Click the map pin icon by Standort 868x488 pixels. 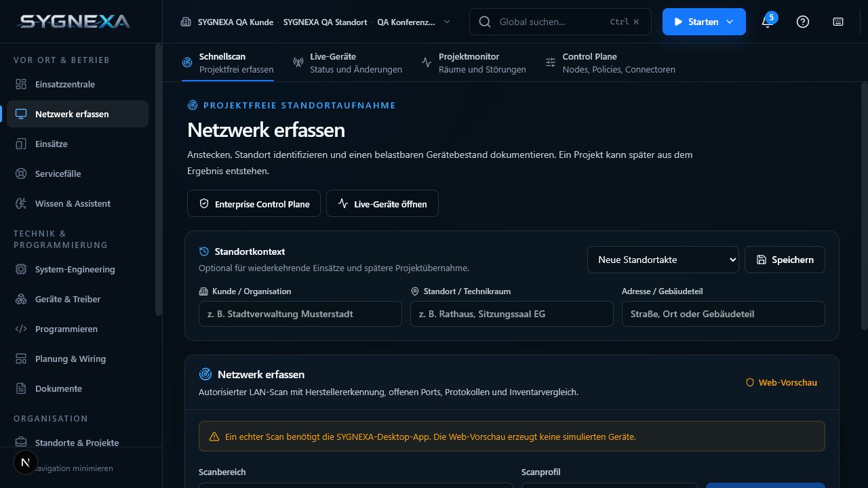tap(415, 291)
